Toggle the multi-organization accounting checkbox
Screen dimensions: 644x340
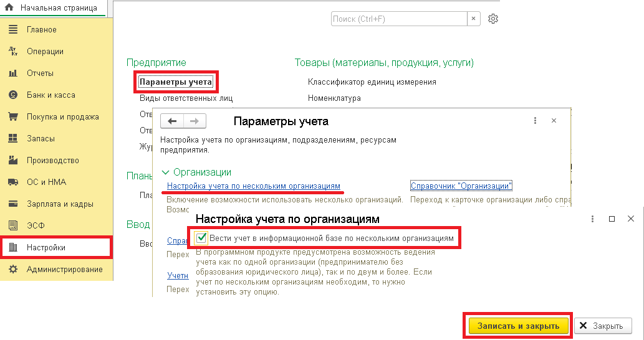coord(201,238)
